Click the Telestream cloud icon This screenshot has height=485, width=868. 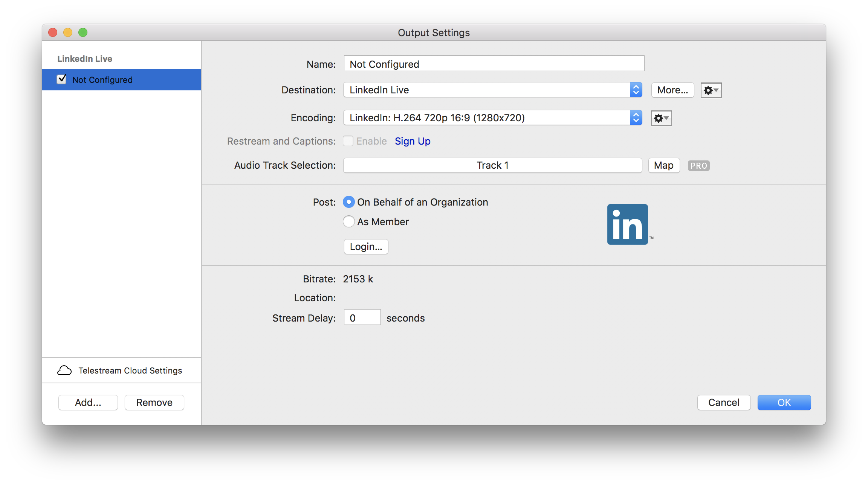coord(64,371)
